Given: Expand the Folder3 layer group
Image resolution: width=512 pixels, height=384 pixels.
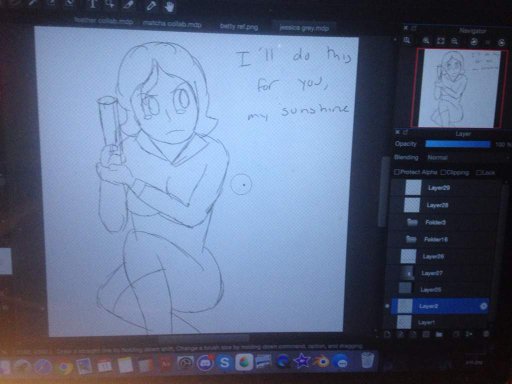Looking at the screenshot, I should [x=412, y=222].
